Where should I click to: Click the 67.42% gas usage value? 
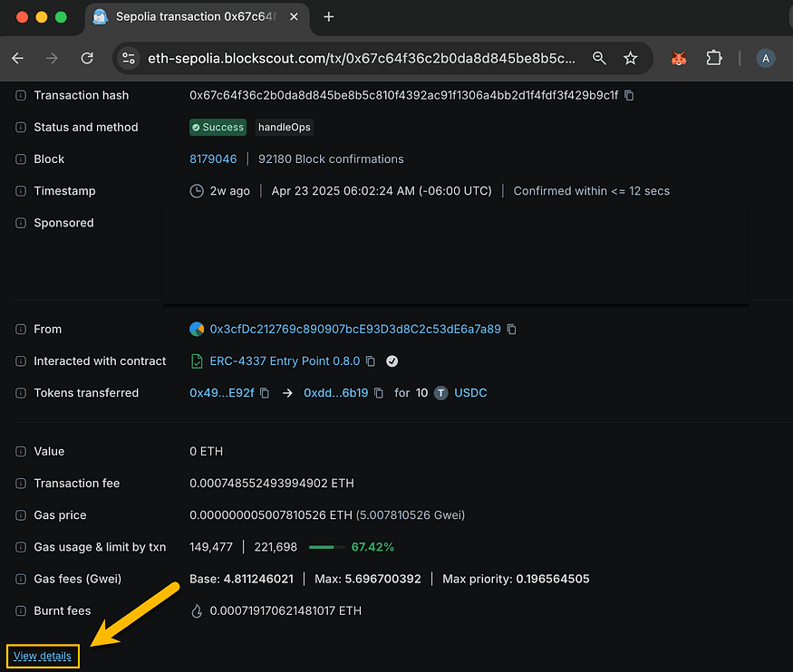[x=372, y=547]
